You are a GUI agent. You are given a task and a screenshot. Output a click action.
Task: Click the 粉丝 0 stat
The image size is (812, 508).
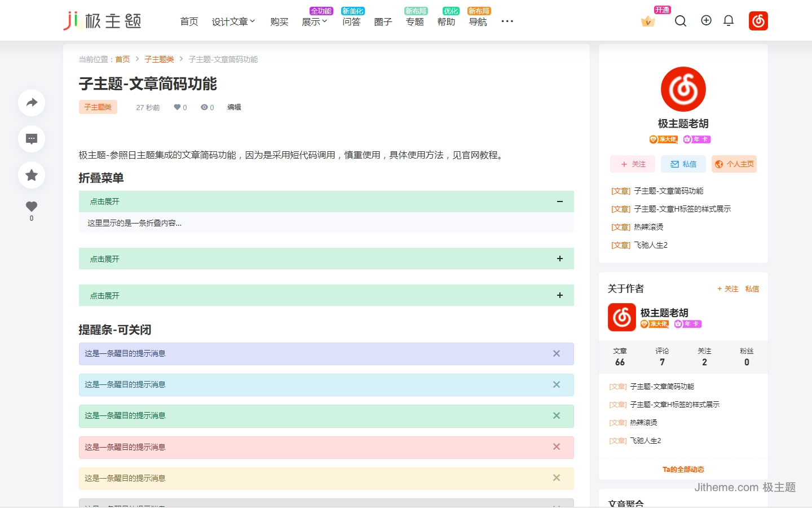click(747, 357)
